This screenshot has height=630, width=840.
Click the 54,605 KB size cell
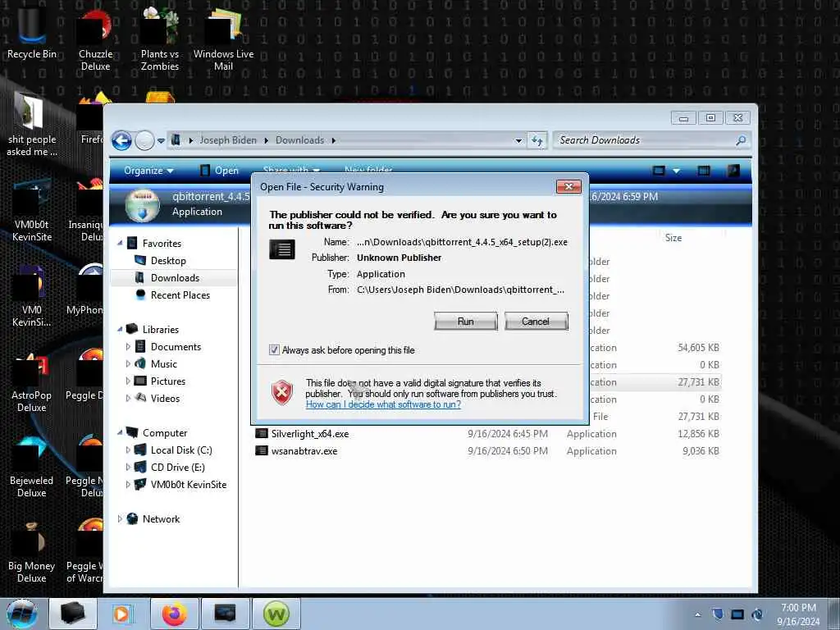coord(698,348)
